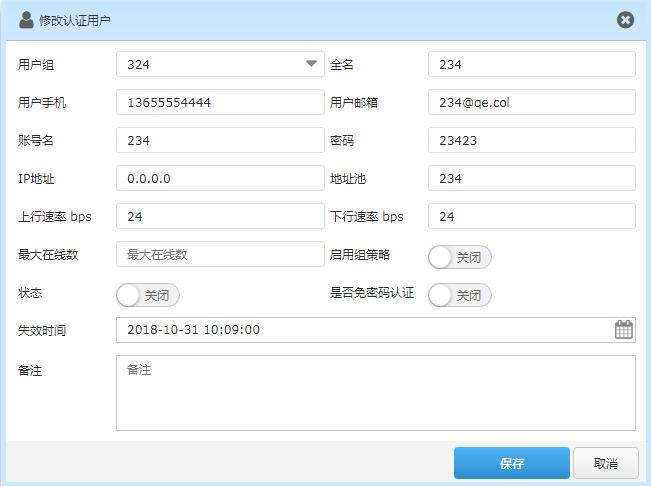
Task: Close the 修改认证用户 dialog
Action: 625,20
